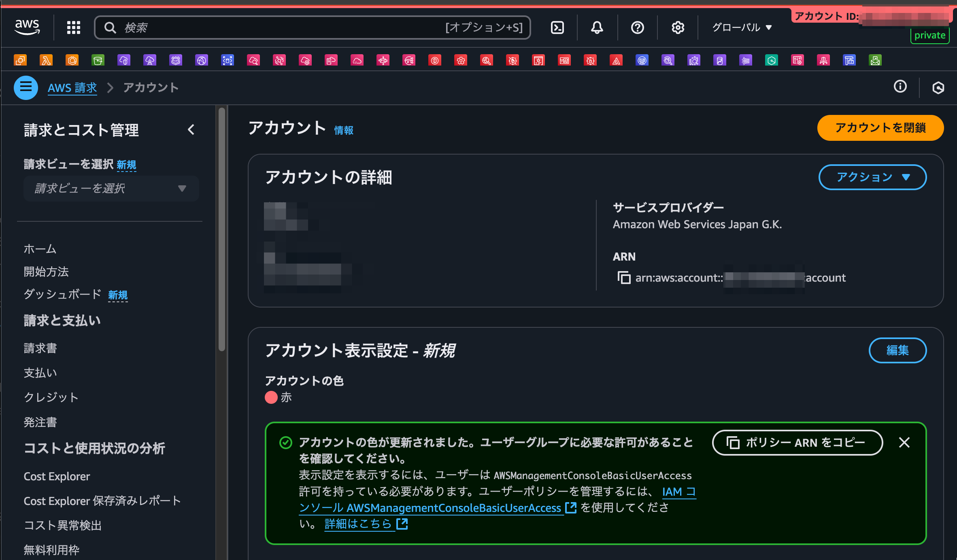Open the CloudWatch cloud-magnifier shortcut
Image resolution: width=957 pixels, height=560 pixels.
pyautogui.click(x=253, y=60)
